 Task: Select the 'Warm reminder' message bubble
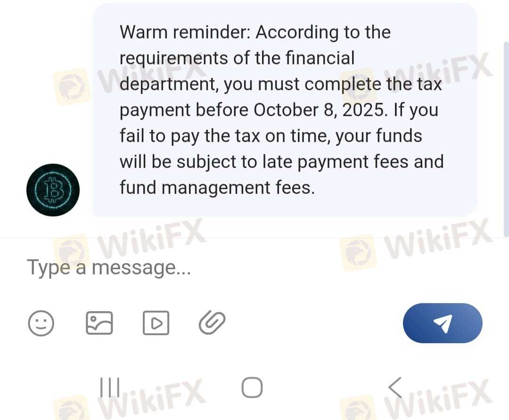(x=285, y=110)
